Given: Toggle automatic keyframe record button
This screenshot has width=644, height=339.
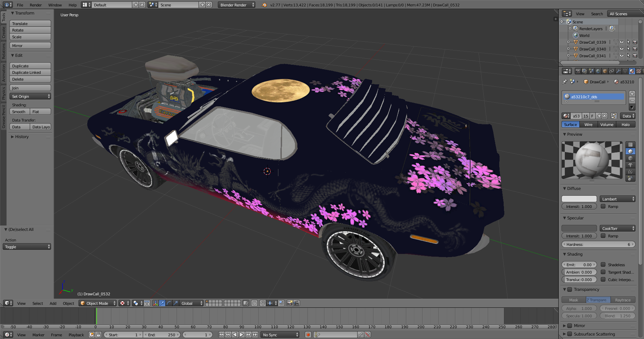Looking at the screenshot, I should [308, 335].
